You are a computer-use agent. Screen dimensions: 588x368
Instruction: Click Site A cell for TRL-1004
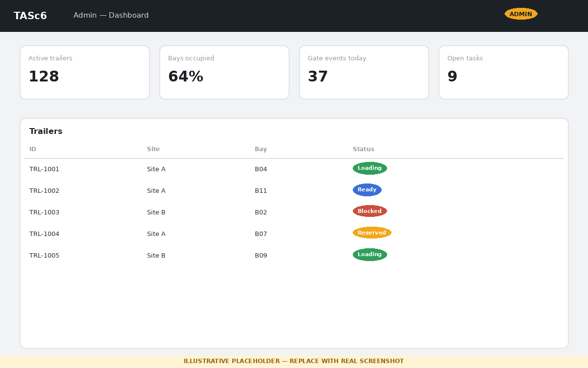(x=156, y=234)
